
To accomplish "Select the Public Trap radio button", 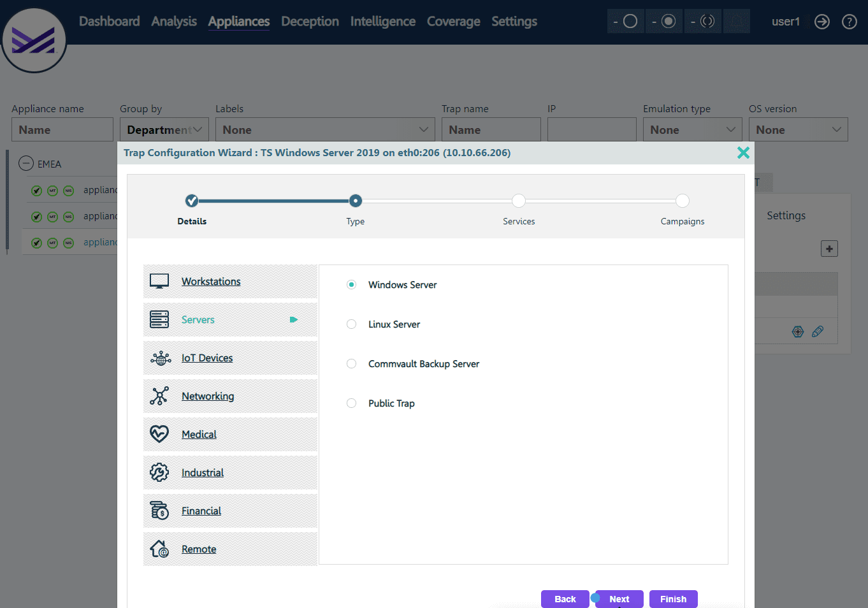I will 351,403.
